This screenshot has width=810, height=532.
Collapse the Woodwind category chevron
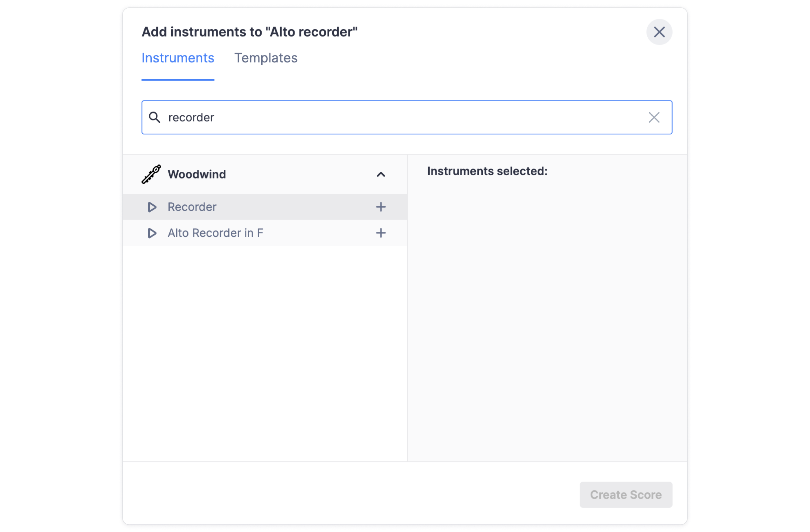tap(381, 174)
